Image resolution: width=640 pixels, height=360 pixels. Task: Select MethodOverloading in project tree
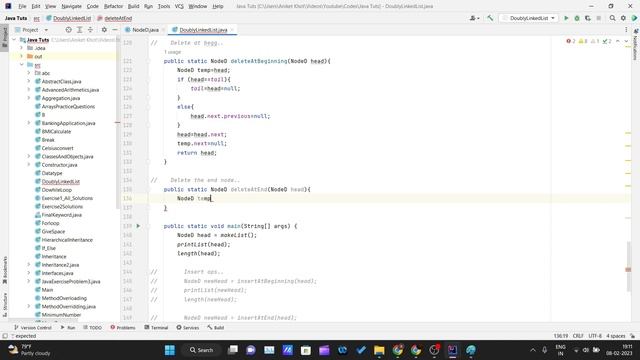click(64, 298)
